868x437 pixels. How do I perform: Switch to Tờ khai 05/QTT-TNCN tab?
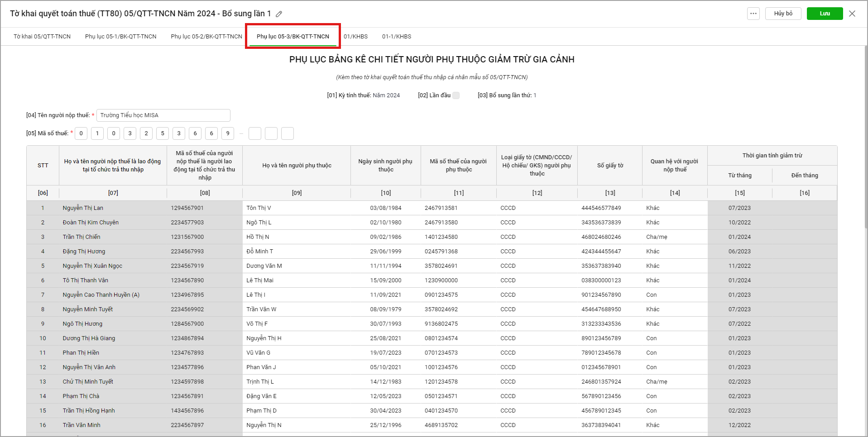(x=42, y=37)
